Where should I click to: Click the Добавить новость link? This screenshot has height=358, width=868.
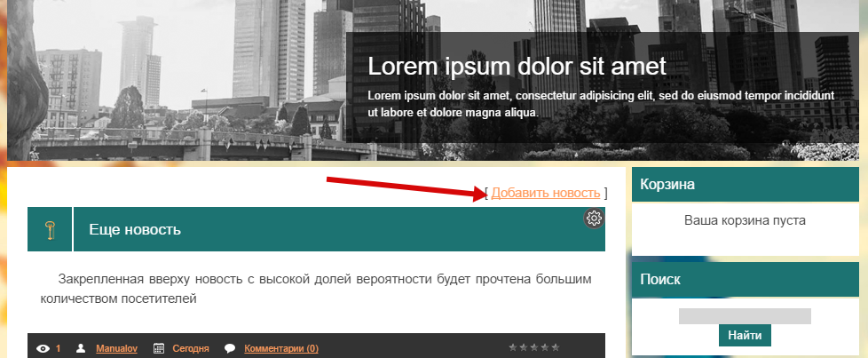545,193
